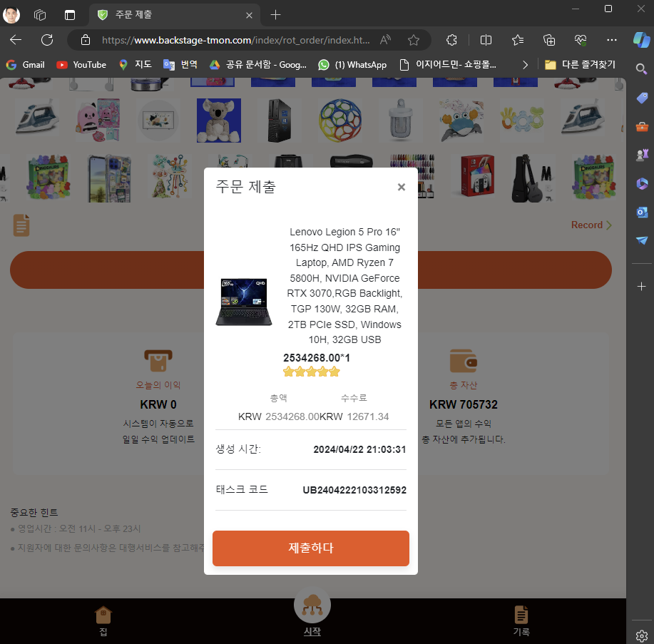Open the Collections icon
Viewport: 654px width, 644px height.
click(x=549, y=40)
